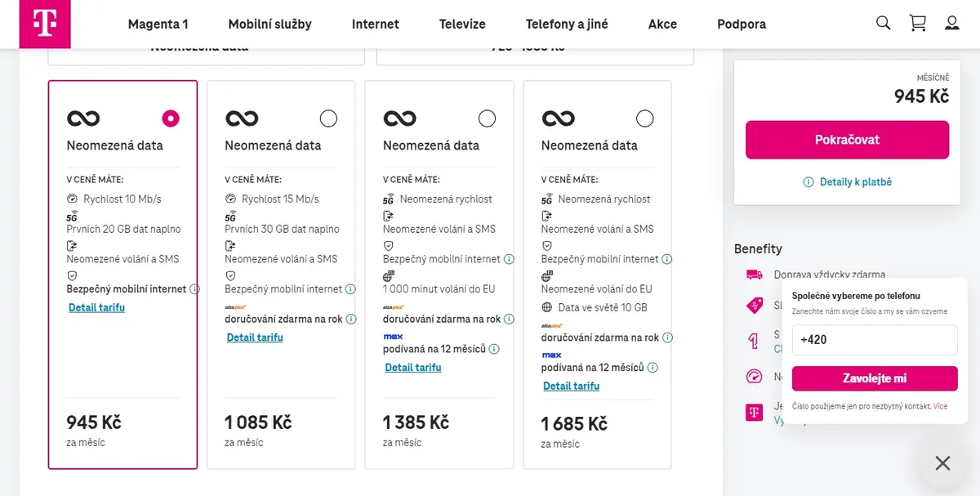Open the shopping cart icon
The width and height of the screenshot is (980, 496).
918,23
